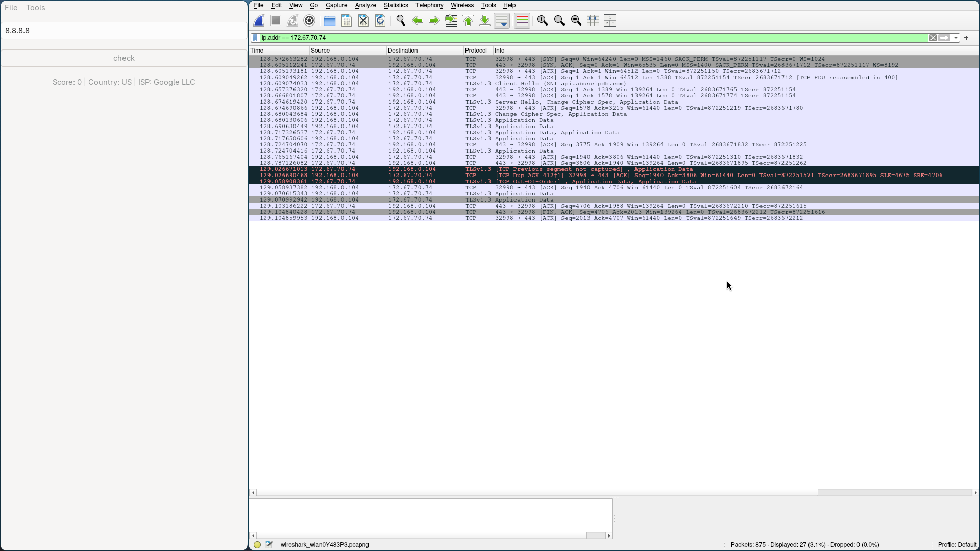
Task: Restart the current capture
Action: pos(292,21)
